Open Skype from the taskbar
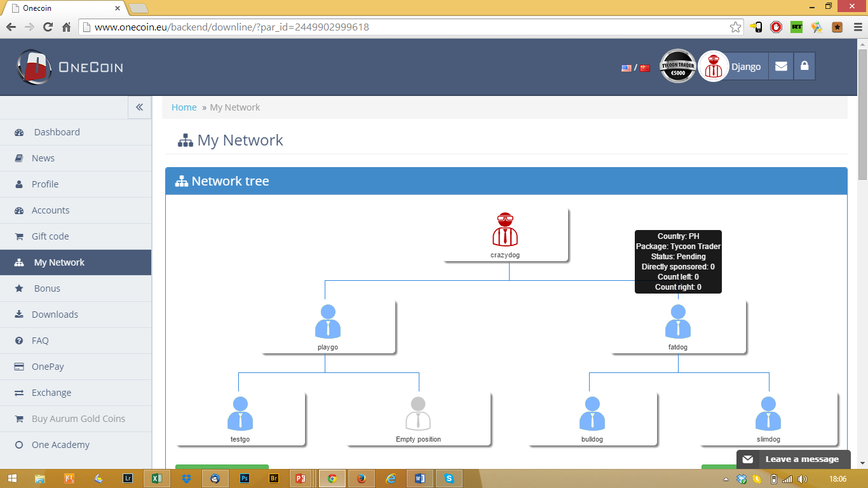This screenshot has height=488, width=868. click(x=449, y=478)
